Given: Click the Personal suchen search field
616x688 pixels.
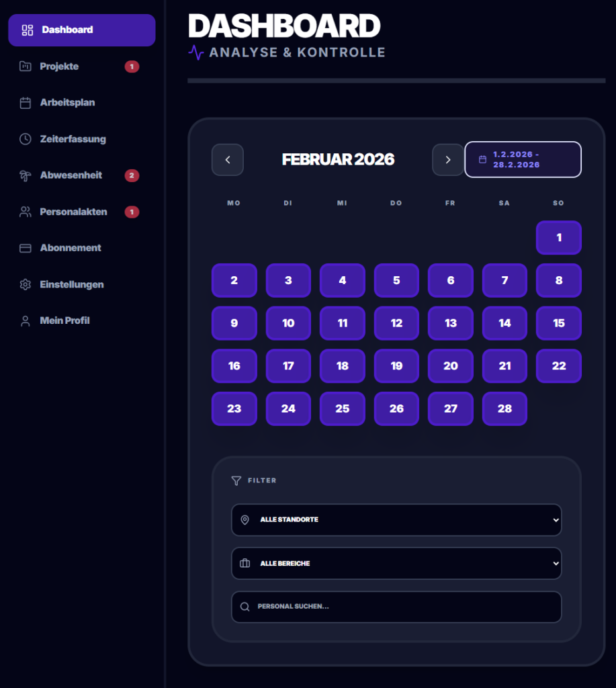Looking at the screenshot, I should [x=403, y=607].
